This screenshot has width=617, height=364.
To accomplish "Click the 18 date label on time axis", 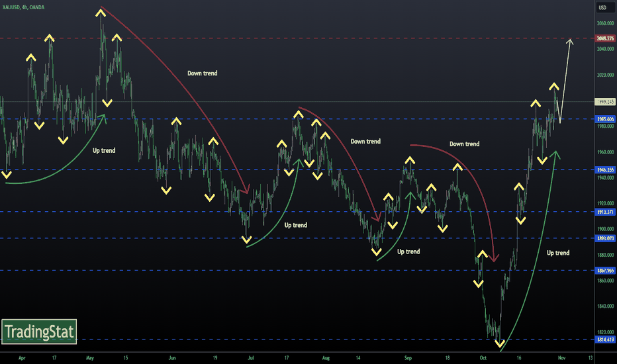I will pos(448,357).
